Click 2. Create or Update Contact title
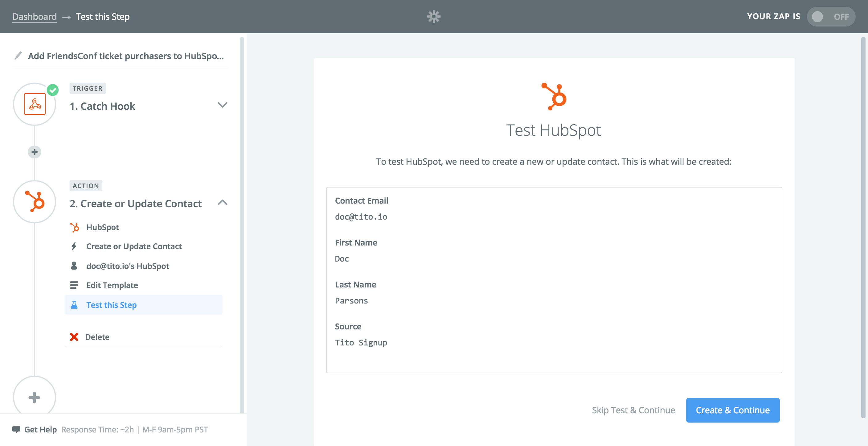The image size is (868, 446). tap(135, 204)
